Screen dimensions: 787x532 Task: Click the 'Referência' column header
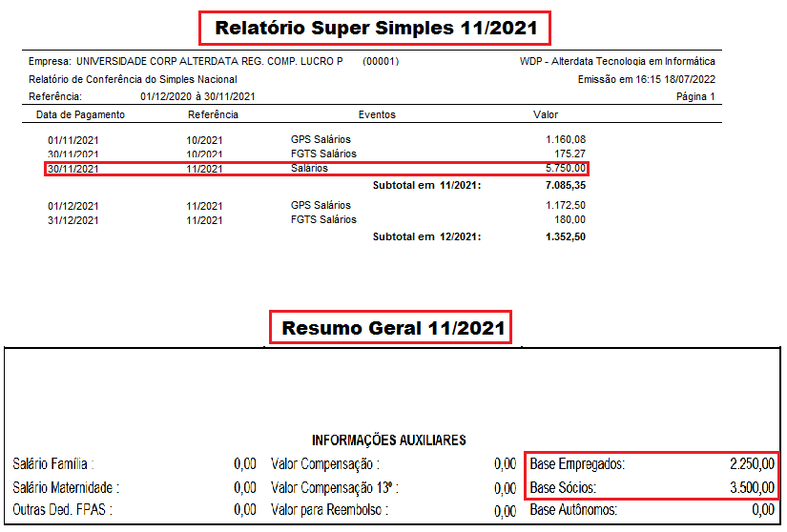(x=213, y=114)
